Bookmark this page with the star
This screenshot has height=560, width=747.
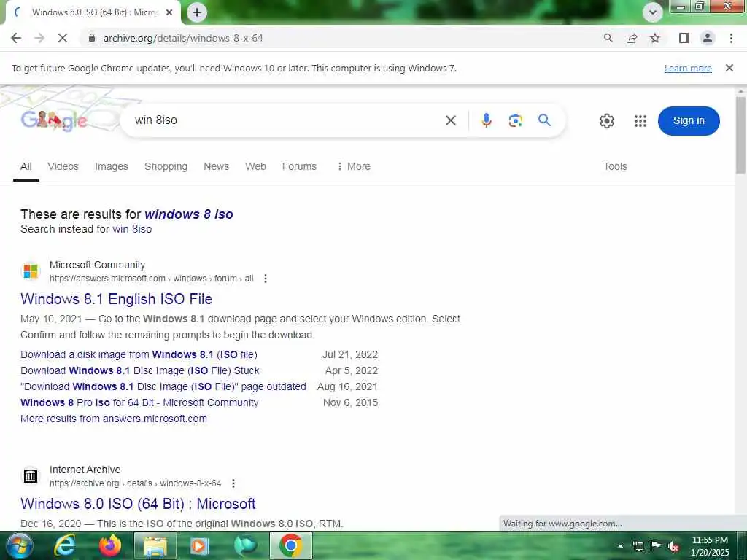[x=655, y=38]
